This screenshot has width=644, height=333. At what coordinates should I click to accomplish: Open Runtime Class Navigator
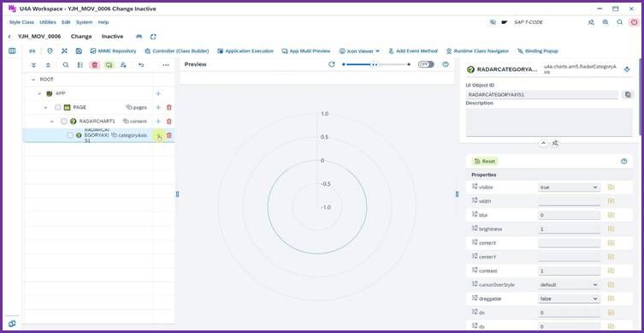click(x=477, y=51)
